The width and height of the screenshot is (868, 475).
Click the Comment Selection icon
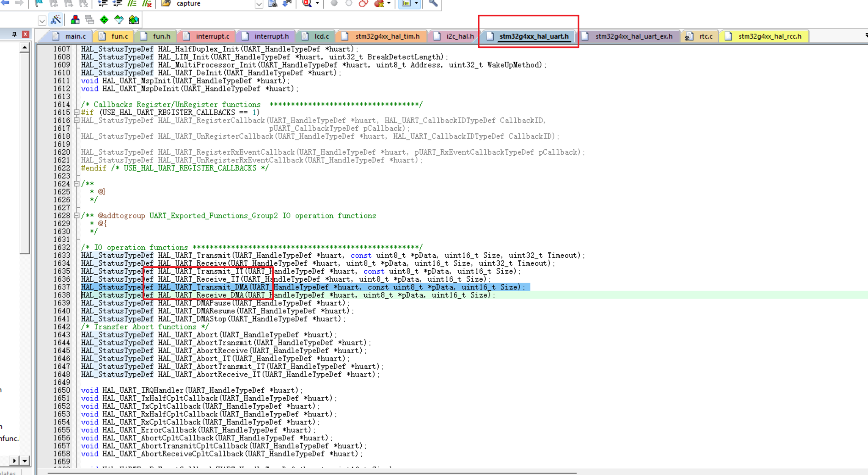[132, 4]
